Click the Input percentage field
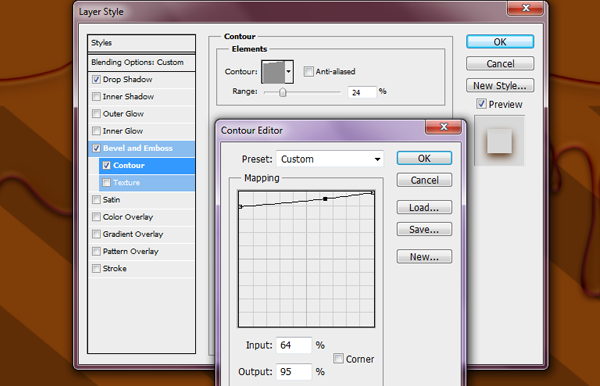This screenshot has width=600, height=386. (293, 345)
